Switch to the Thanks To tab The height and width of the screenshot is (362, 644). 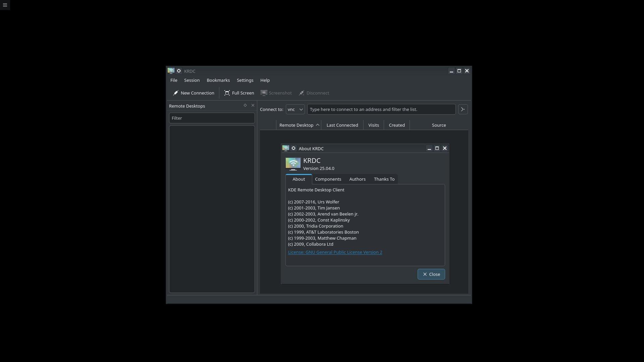pos(384,179)
